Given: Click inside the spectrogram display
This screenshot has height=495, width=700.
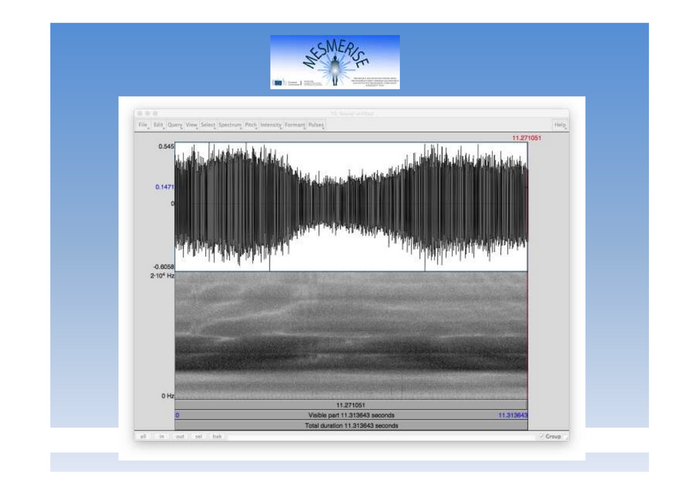Looking at the screenshot, I should [351, 335].
